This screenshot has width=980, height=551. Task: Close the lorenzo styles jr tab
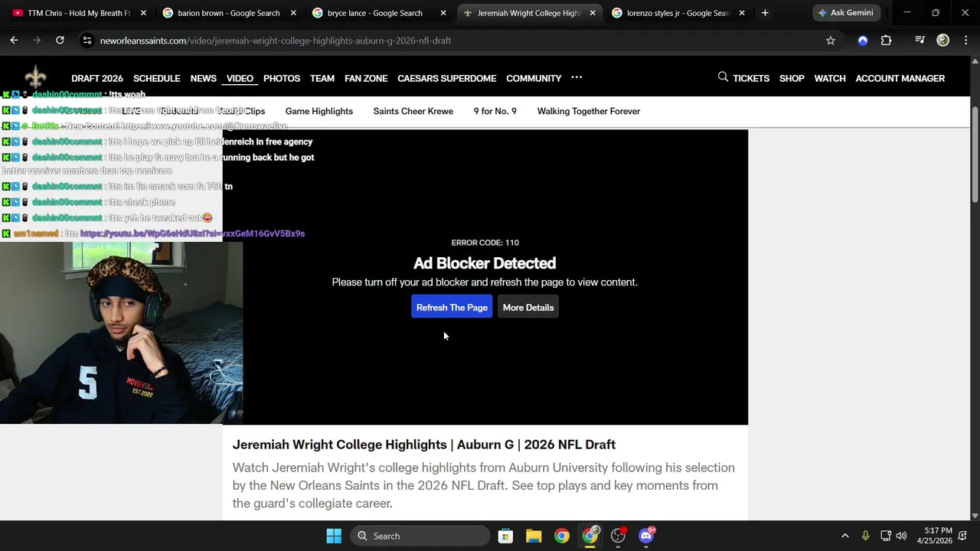click(742, 13)
